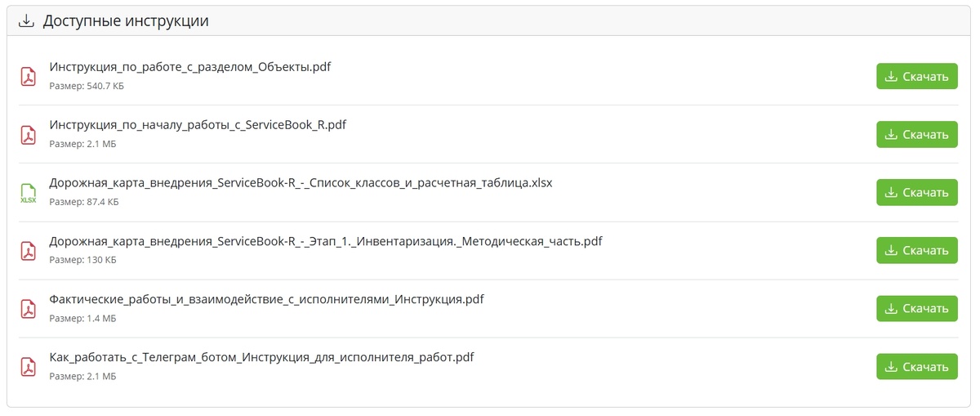The height and width of the screenshot is (416, 980).
Task: Click the Доступные инструкции panel heading
Action: (126, 21)
